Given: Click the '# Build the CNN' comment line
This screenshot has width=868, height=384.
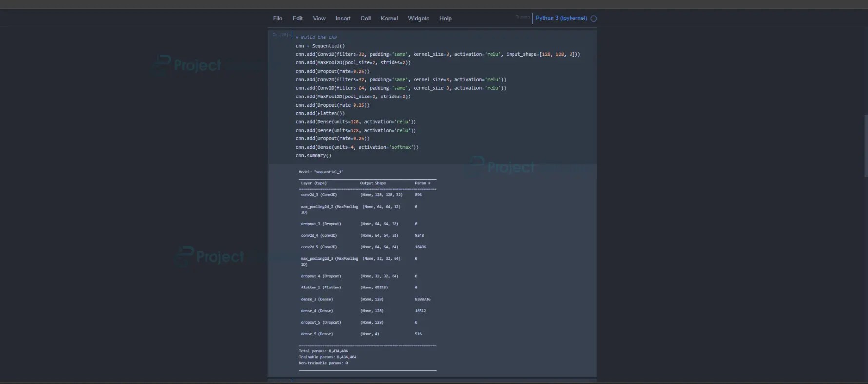Looking at the screenshot, I should pos(316,38).
